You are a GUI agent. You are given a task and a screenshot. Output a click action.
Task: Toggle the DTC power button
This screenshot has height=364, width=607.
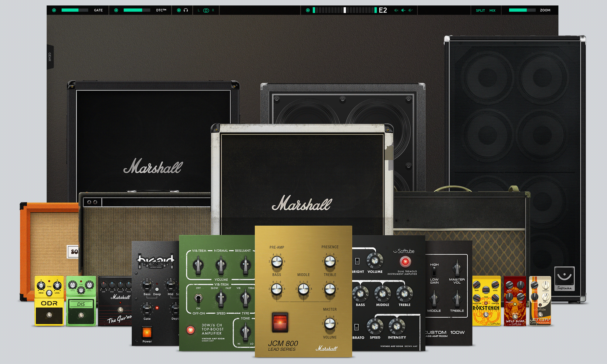[116, 10]
